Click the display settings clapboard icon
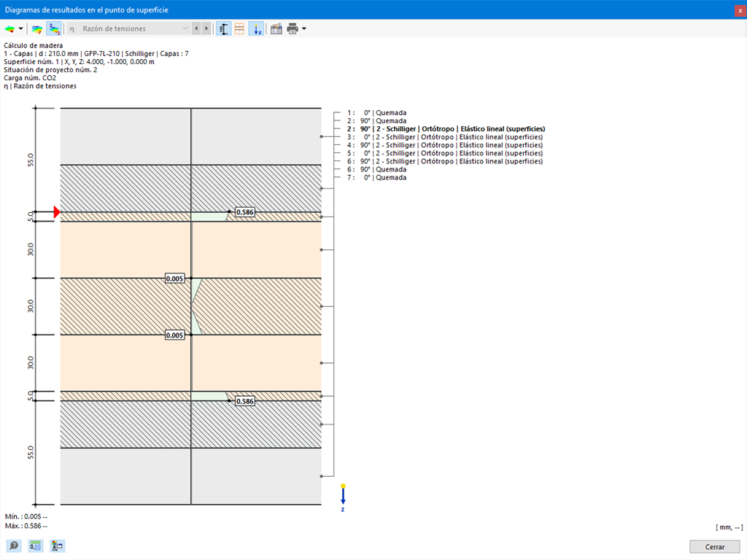 pos(276,29)
